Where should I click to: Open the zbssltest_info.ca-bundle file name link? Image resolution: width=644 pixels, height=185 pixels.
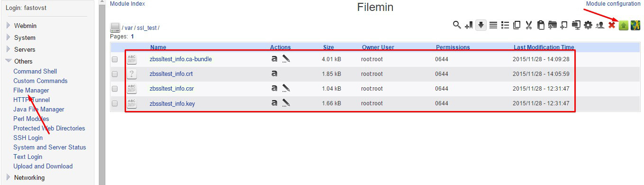(181, 59)
